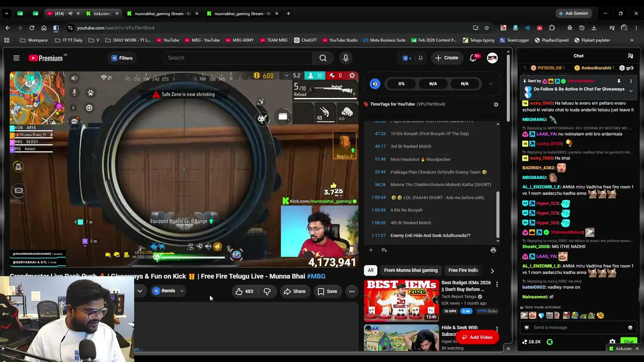The width and height of the screenshot is (644, 362).
Task: Show overflow bookmarks chevron
Action: tap(632, 40)
